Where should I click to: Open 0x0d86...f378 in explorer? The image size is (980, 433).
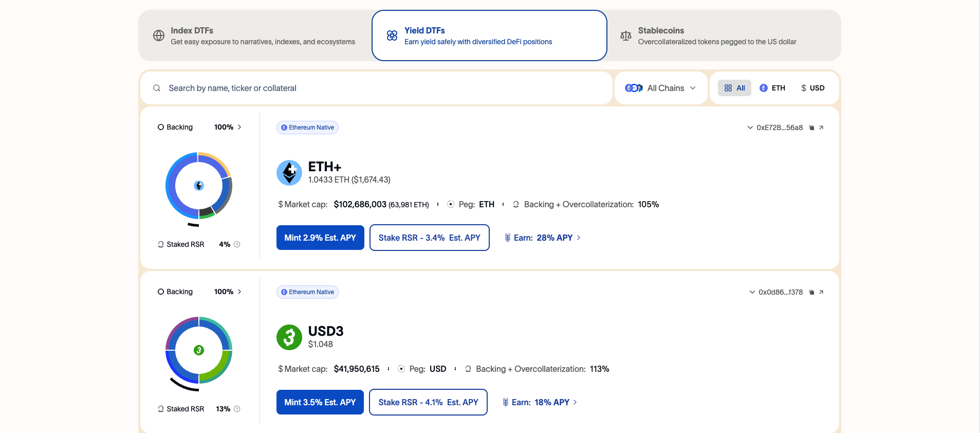pos(821,292)
